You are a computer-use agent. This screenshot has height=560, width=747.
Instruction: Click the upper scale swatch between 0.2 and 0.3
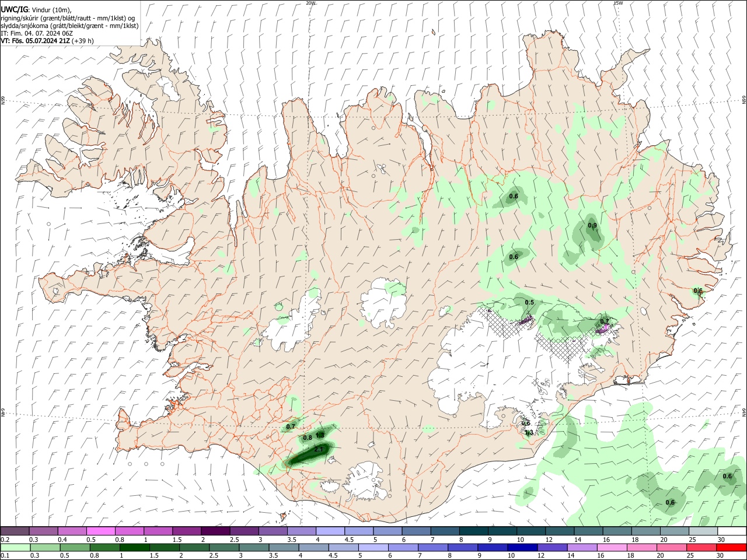click(x=15, y=531)
